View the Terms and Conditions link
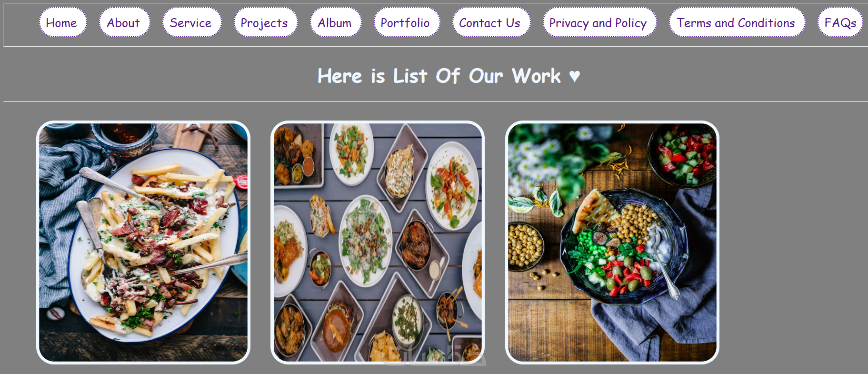 (737, 22)
